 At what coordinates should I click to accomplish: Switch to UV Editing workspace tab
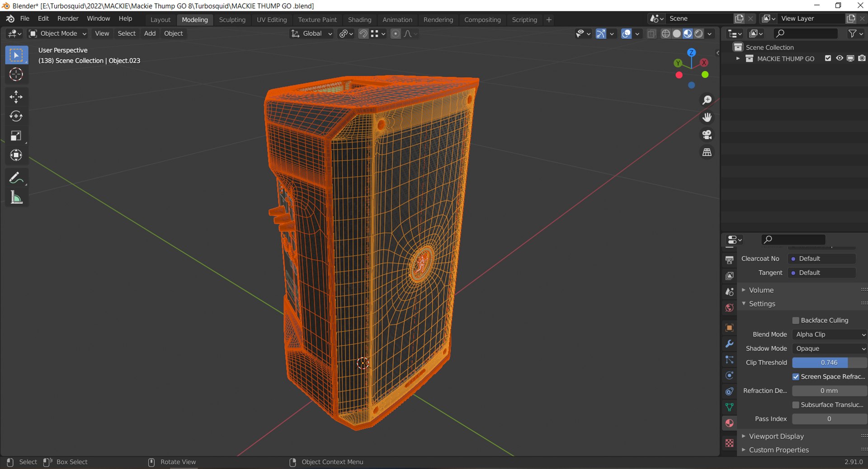click(272, 20)
